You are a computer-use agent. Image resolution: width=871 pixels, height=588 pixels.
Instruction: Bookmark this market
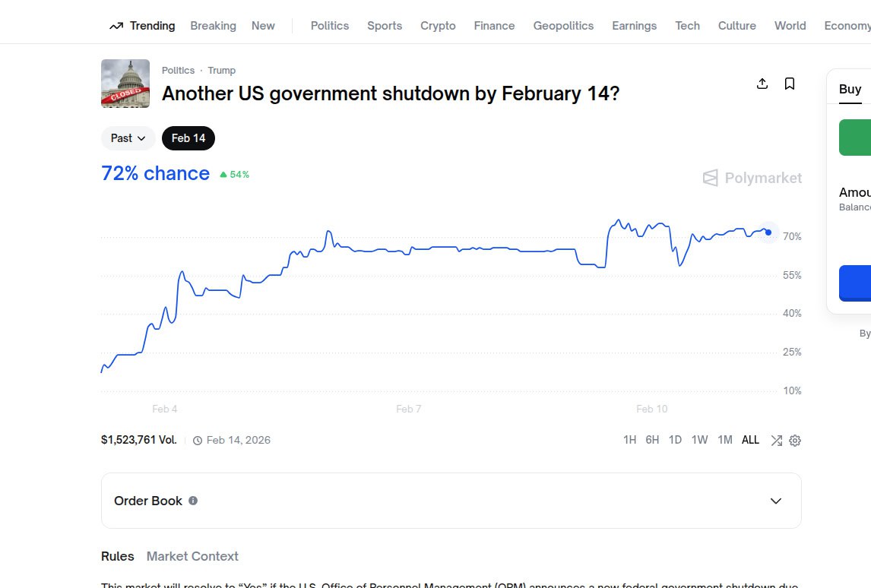(790, 84)
